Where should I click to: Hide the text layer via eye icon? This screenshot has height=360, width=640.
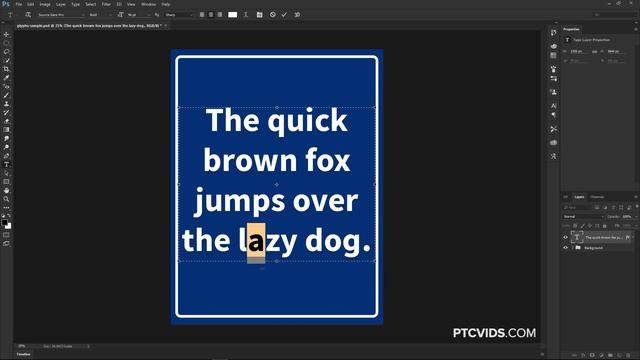tap(566, 237)
